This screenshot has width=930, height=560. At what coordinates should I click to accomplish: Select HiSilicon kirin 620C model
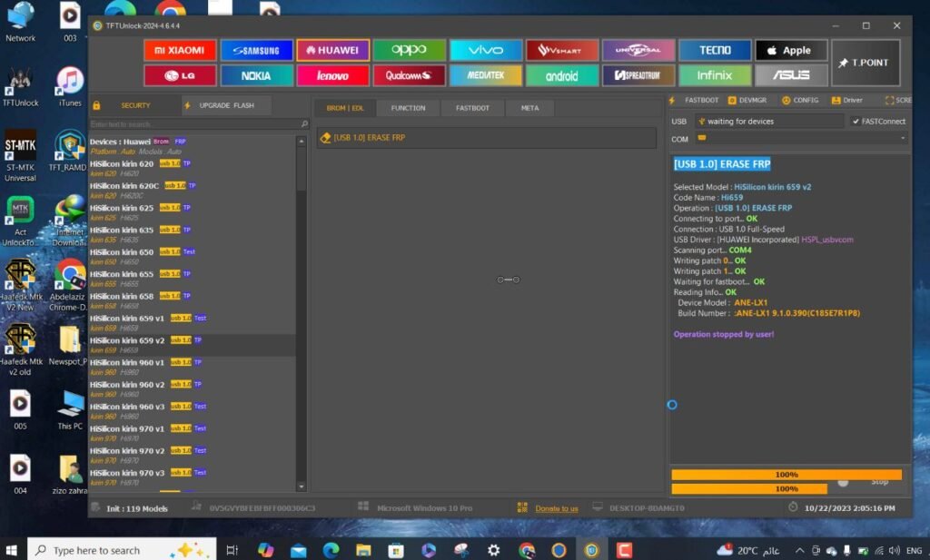192,191
